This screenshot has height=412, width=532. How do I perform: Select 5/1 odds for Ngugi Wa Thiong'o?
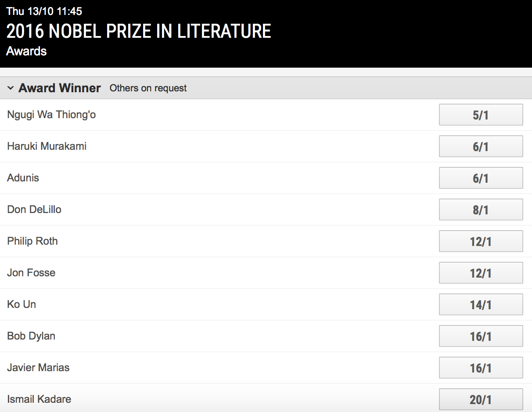tap(481, 115)
